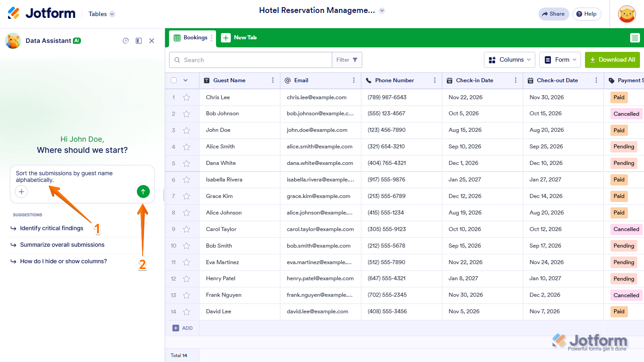Star the Henry Patel row

[186, 279]
